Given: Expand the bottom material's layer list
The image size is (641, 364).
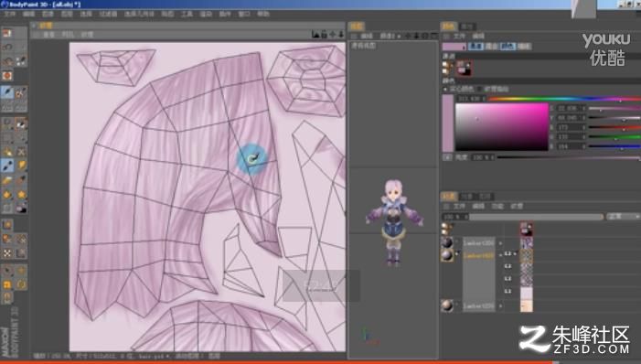Looking at the screenshot, I should point(500,305).
